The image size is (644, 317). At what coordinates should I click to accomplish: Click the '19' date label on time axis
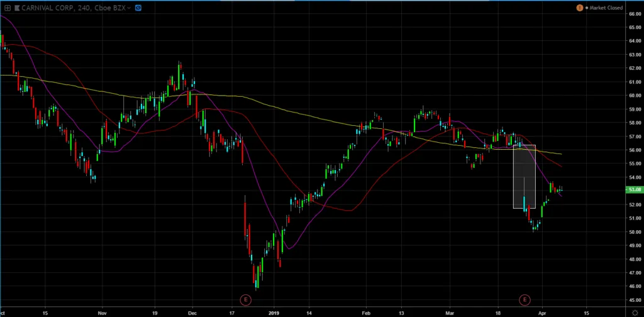click(155, 313)
